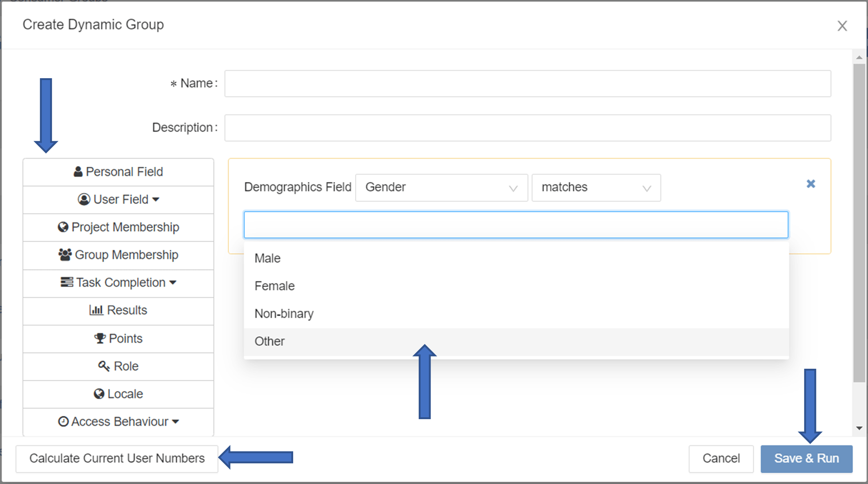Choose Non-binary from the dropdown list
This screenshot has width=868, height=484.
pyautogui.click(x=284, y=313)
